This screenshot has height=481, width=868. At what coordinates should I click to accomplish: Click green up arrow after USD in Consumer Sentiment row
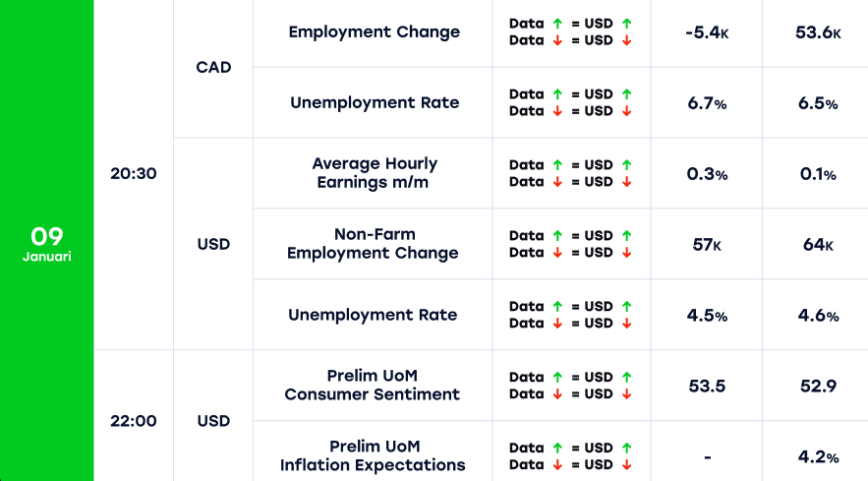coord(627,377)
